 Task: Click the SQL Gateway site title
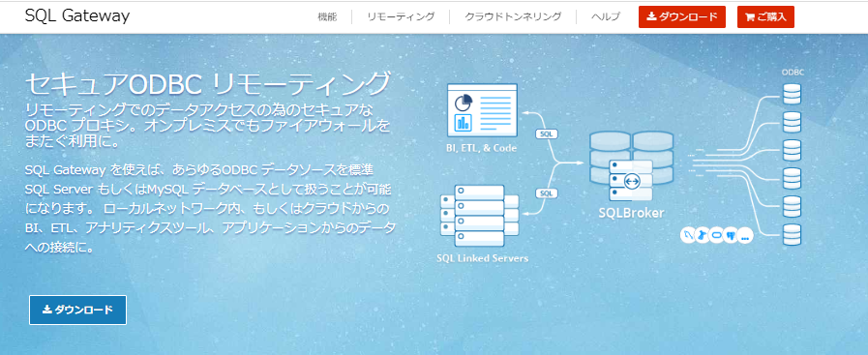point(77,16)
